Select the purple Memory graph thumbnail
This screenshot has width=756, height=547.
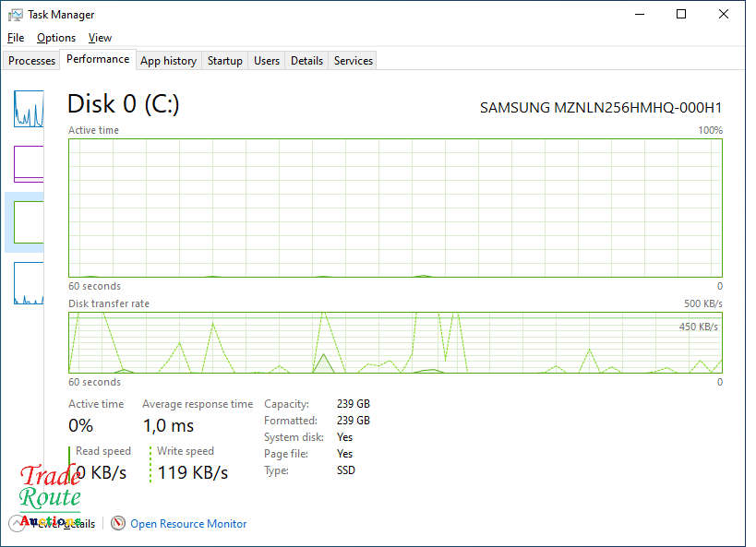pos(29,163)
